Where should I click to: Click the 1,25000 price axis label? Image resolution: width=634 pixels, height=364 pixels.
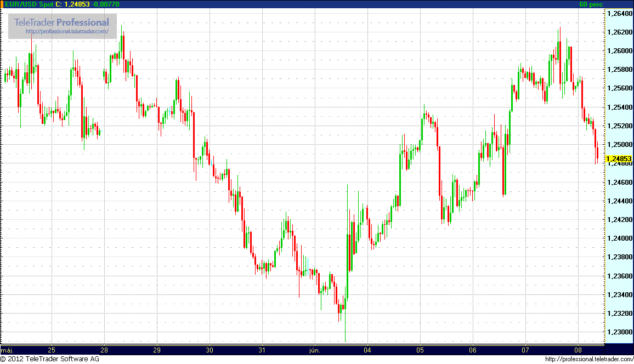(x=620, y=144)
